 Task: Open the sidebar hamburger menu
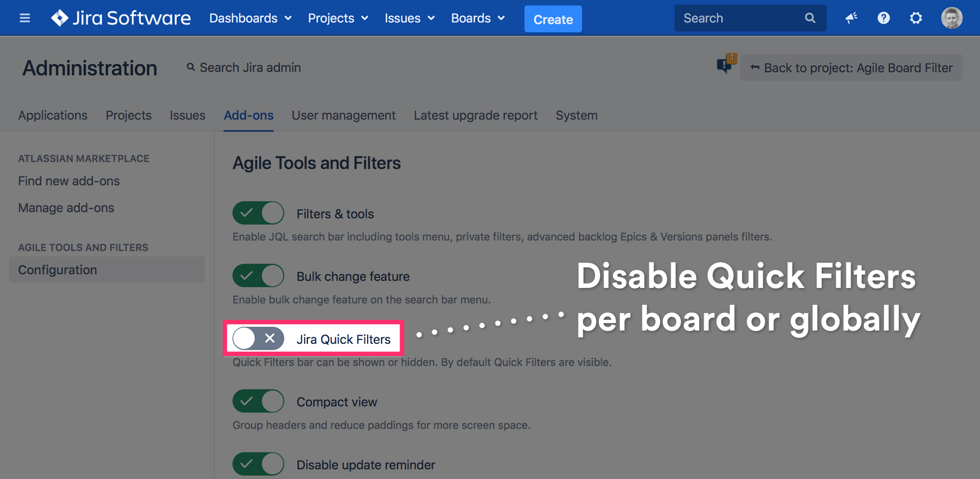coord(24,18)
